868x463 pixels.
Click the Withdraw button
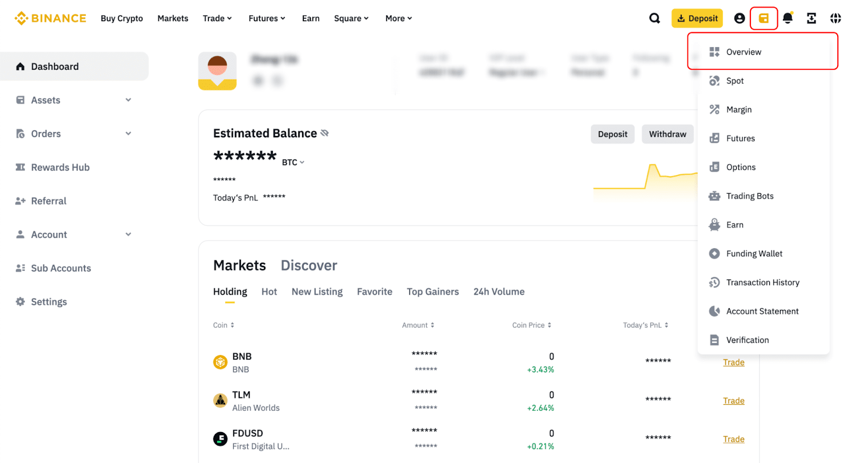[667, 134]
